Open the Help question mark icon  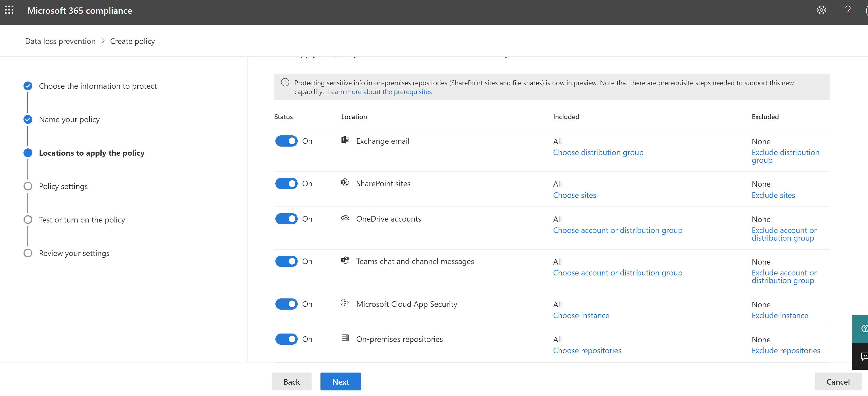point(848,10)
